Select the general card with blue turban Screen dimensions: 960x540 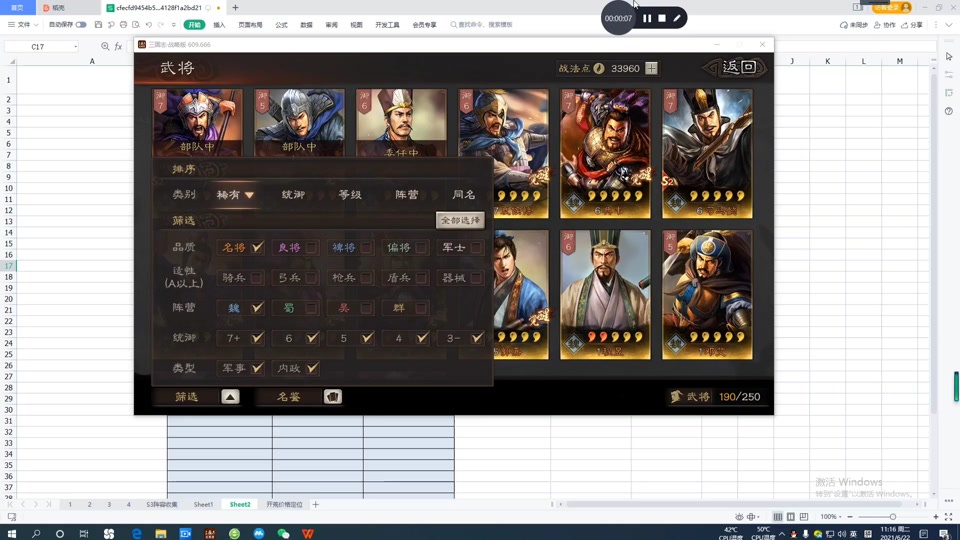[707, 294]
